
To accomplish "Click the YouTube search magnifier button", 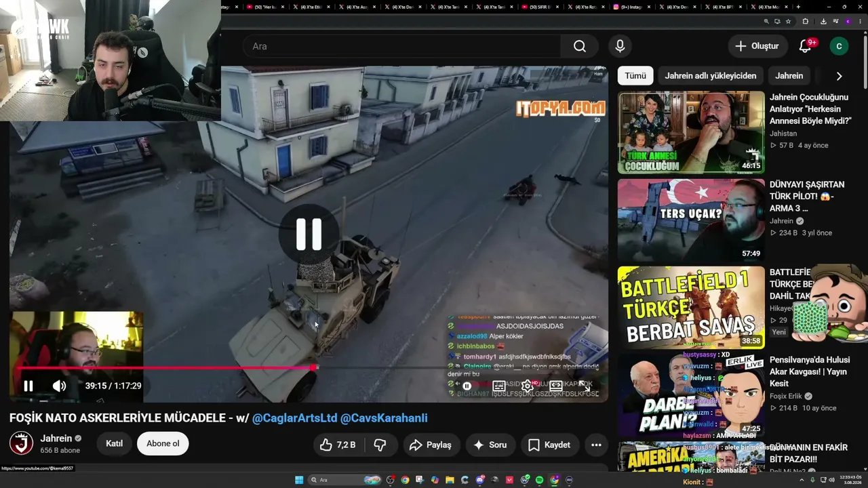I will [x=580, y=46].
